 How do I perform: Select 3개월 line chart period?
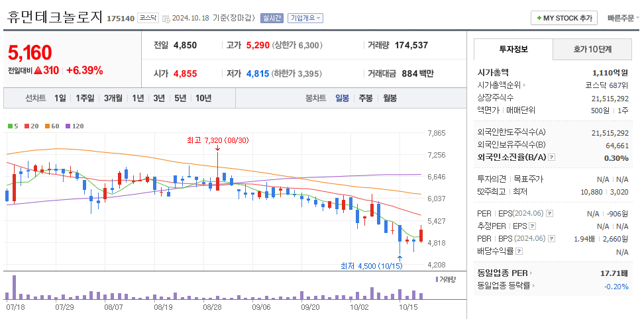pyautogui.click(x=113, y=99)
